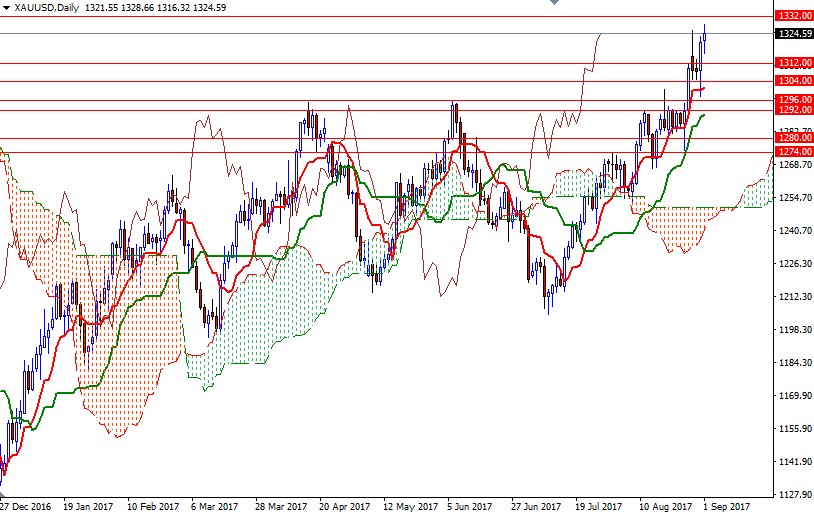Viewport: 814px width, 514px height.
Task: Click the 27 Dec 2016 date label
Action: click(27, 506)
